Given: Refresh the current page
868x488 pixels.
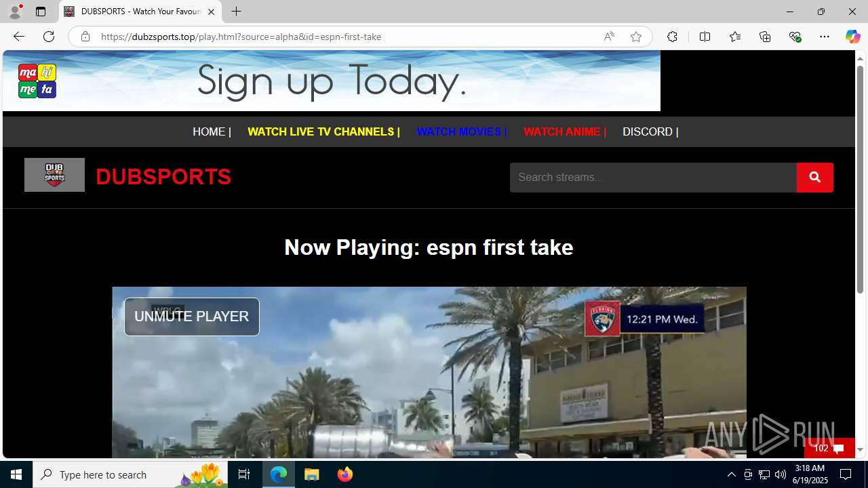Looking at the screenshot, I should pos(49,37).
